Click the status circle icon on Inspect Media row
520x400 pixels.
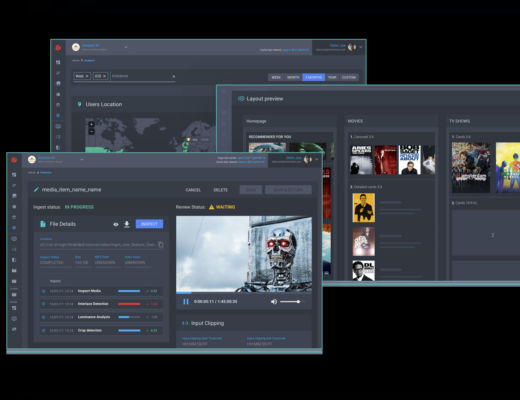tap(43, 291)
